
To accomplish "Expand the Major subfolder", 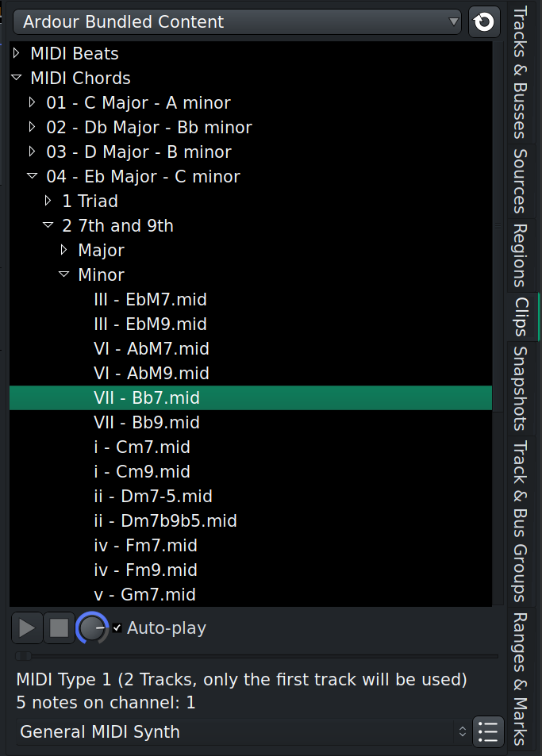I will click(63, 250).
